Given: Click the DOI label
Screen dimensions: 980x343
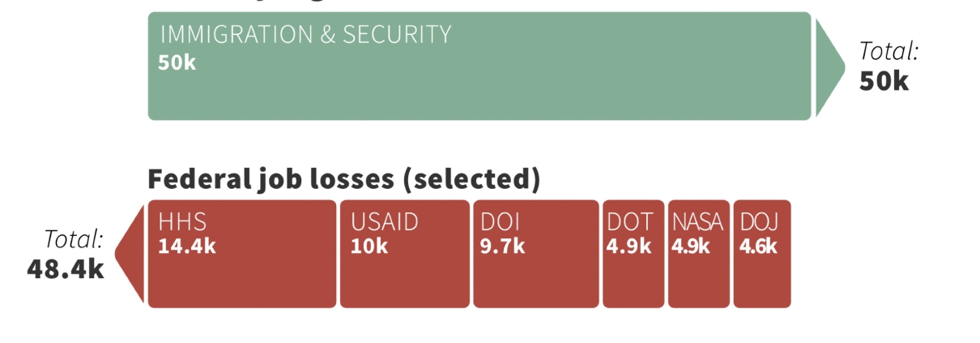Looking at the screenshot, I should pyautogui.click(x=500, y=222).
